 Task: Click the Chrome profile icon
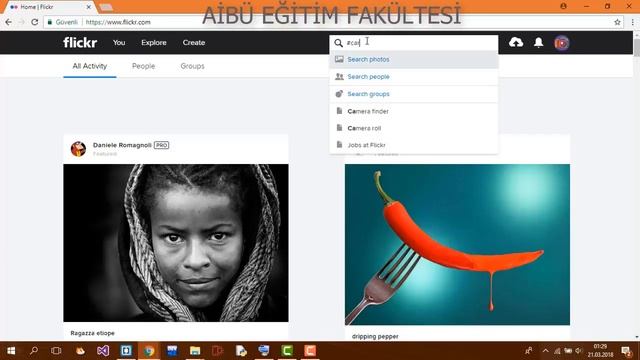tap(563, 6)
